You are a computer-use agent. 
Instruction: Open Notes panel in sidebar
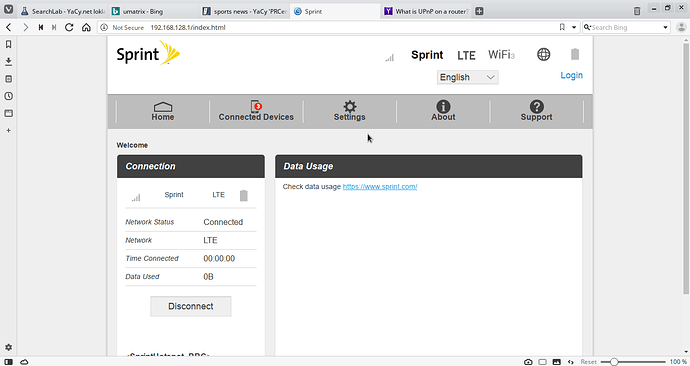pos(8,79)
